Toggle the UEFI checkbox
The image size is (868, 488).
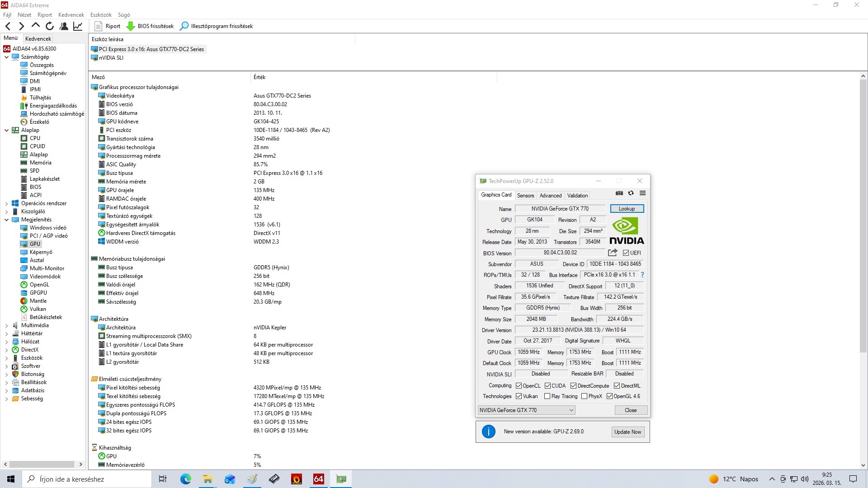(x=626, y=253)
